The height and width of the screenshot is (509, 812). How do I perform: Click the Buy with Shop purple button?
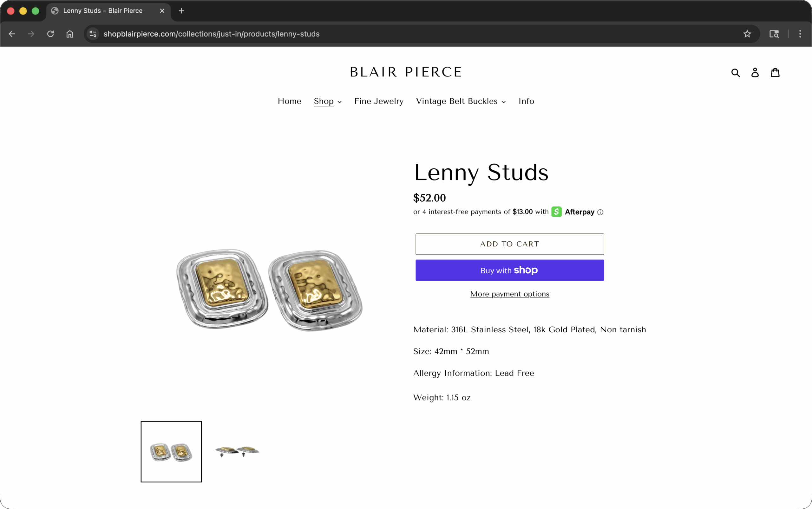pos(509,270)
